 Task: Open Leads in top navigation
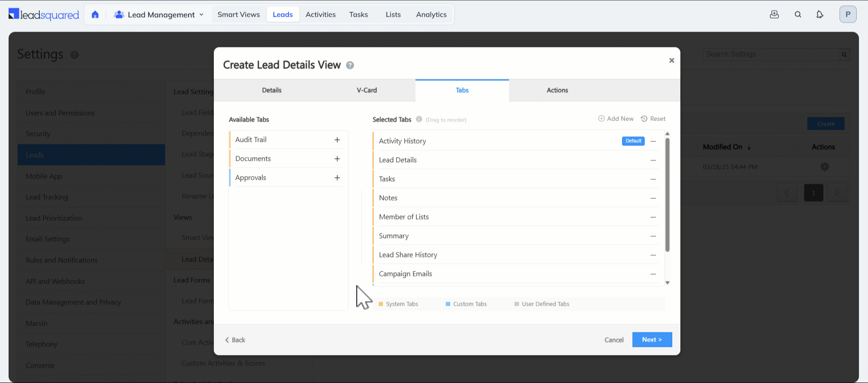click(283, 14)
